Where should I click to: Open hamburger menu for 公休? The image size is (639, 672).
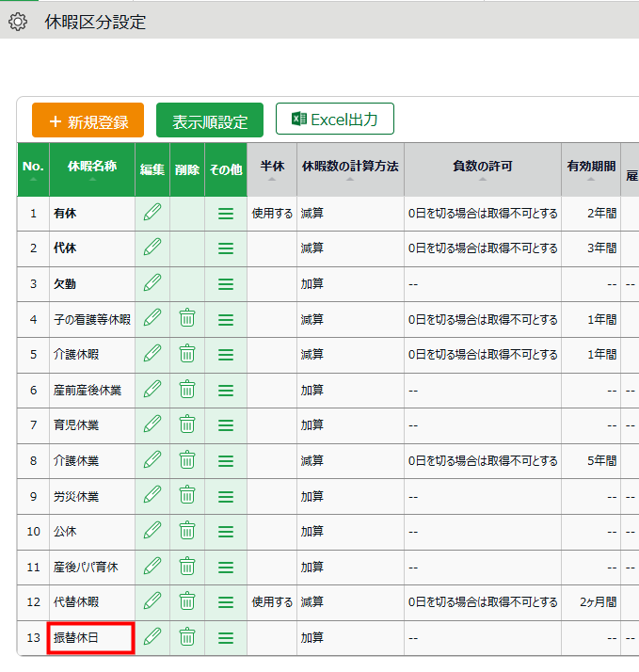pyautogui.click(x=226, y=532)
